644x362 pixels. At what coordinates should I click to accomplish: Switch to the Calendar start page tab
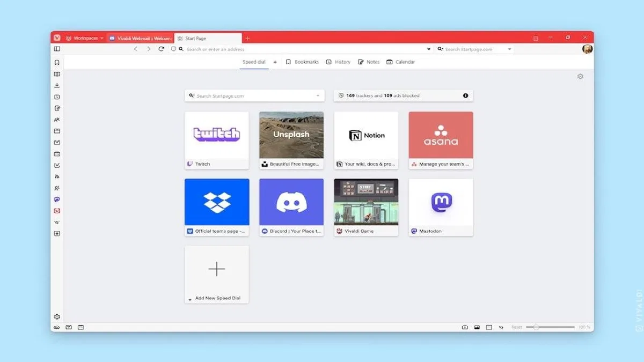pos(400,62)
